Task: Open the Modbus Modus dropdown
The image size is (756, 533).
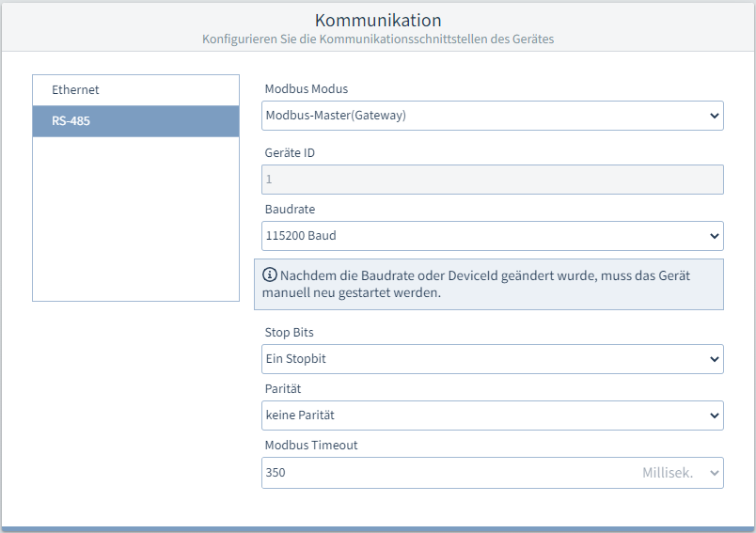Action: [492, 116]
